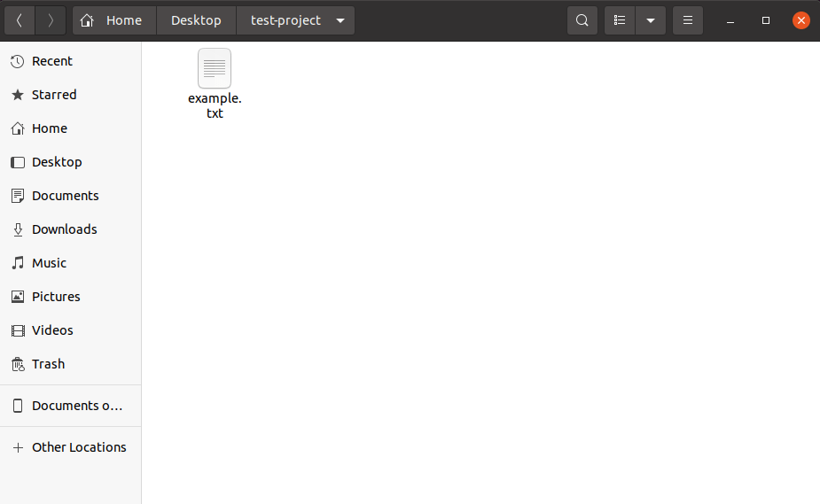Open Music in the sidebar
Image resolution: width=820 pixels, height=504 pixels.
[71, 263]
